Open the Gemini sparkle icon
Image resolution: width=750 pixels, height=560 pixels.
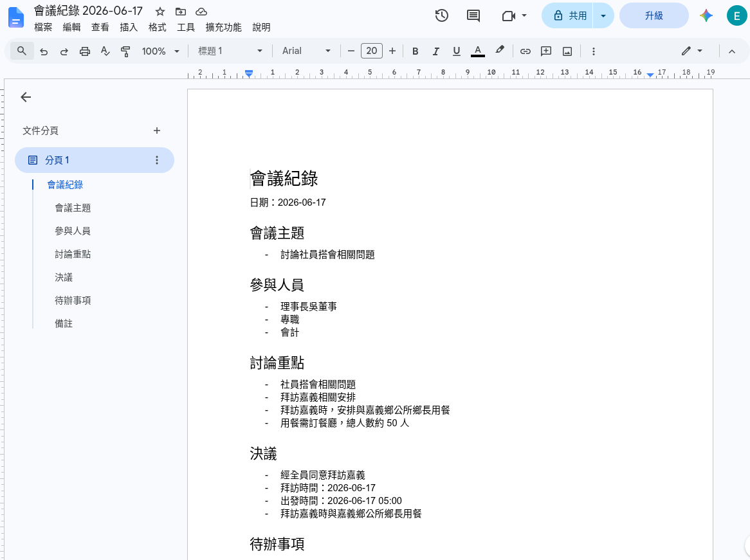(x=706, y=16)
